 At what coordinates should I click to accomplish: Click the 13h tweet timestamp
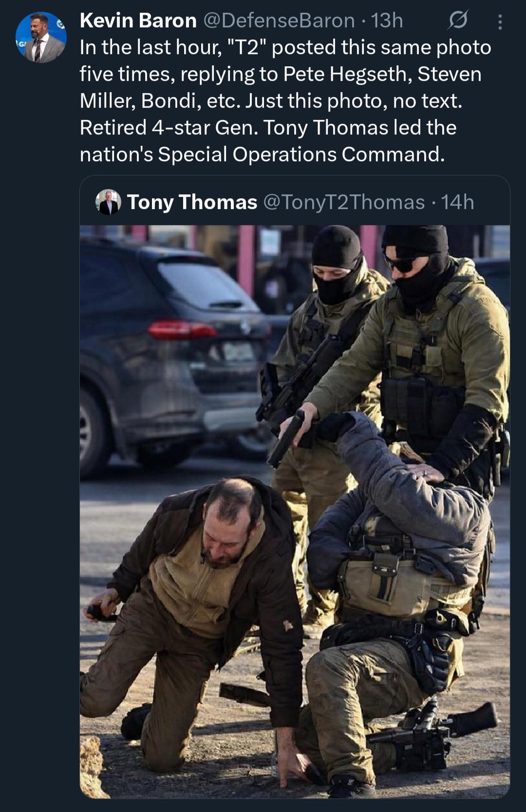coord(387,20)
